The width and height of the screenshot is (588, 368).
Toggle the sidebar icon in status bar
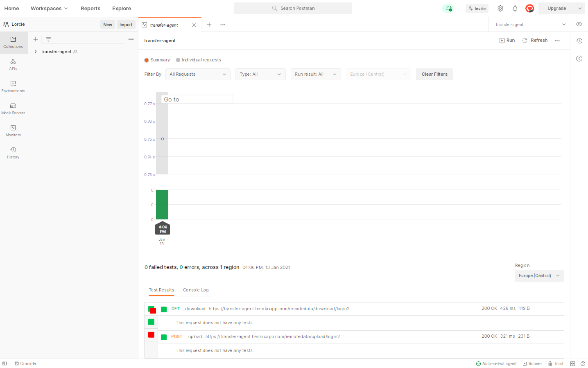[5, 363]
